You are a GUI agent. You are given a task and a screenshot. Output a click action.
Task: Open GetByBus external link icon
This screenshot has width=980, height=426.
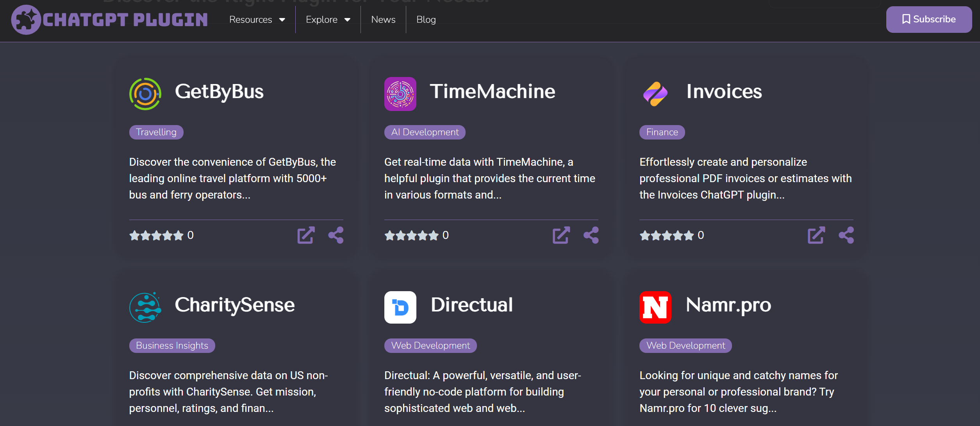click(x=305, y=235)
